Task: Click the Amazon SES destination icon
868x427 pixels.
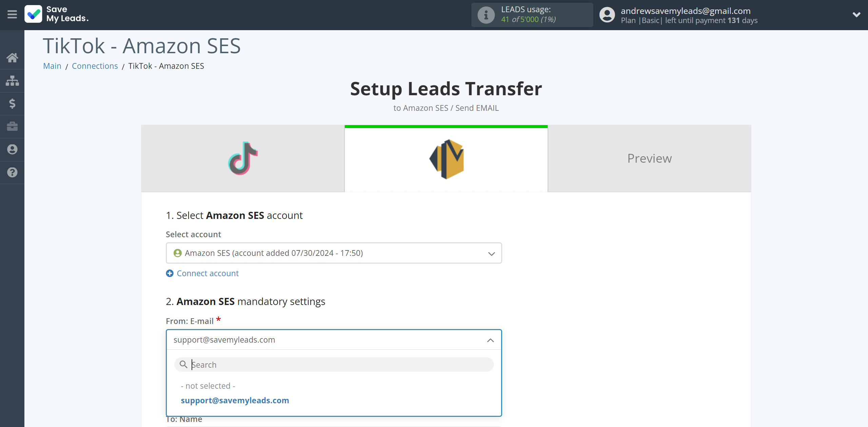Action: 446,159
